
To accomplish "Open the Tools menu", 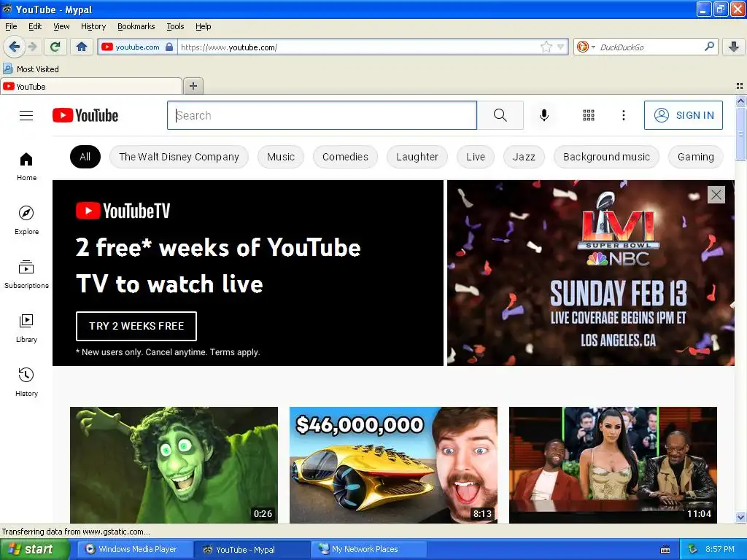I will click(175, 26).
